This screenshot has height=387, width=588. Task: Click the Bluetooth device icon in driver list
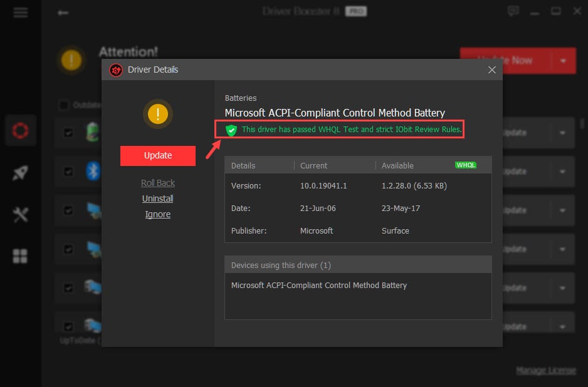tap(93, 171)
